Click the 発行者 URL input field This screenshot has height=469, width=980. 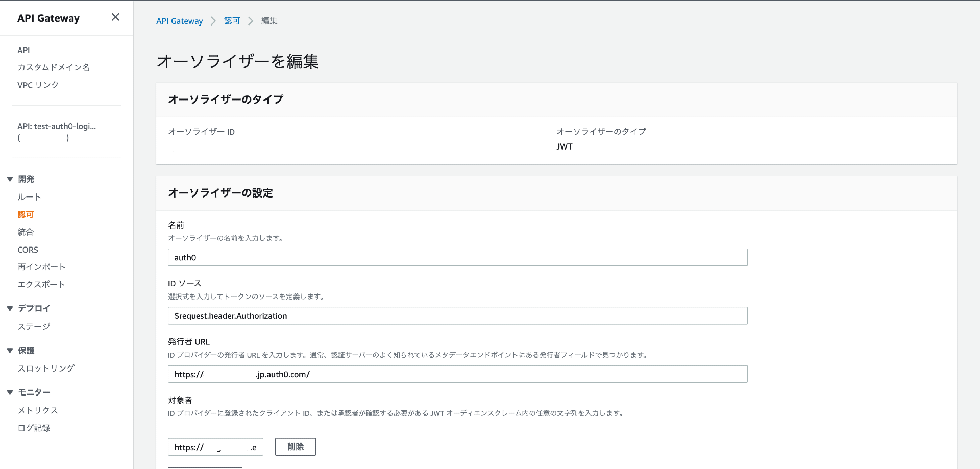point(457,374)
